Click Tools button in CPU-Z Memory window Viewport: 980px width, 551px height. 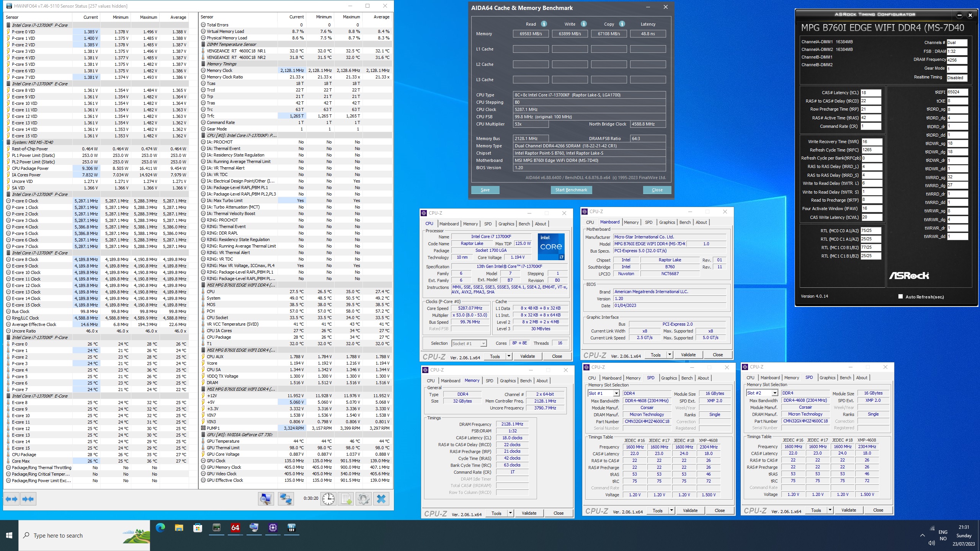(497, 513)
